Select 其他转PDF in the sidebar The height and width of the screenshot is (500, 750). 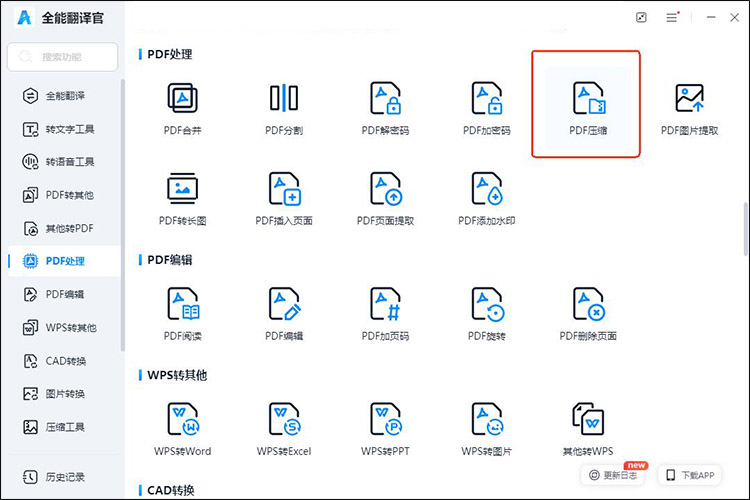pos(64,228)
